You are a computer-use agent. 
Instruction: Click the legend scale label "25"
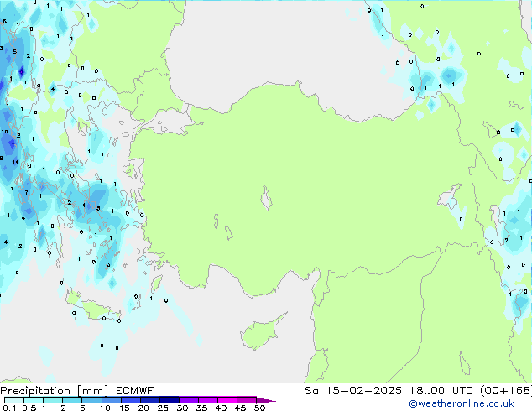(163, 408)
